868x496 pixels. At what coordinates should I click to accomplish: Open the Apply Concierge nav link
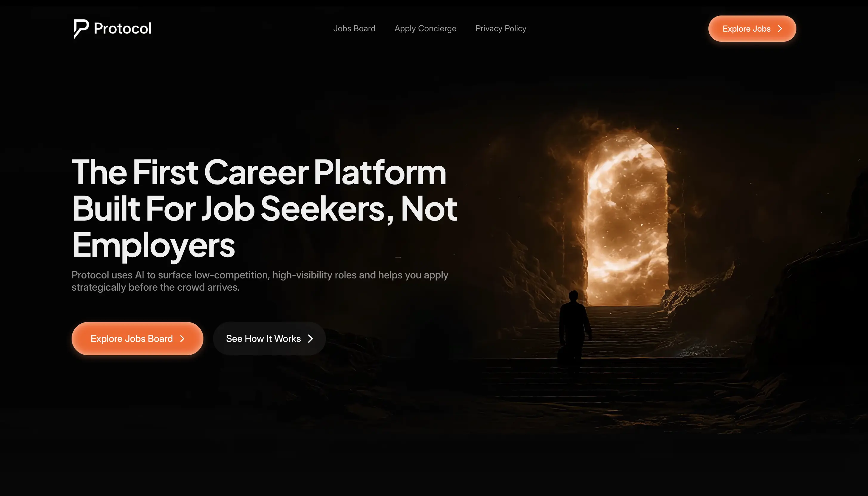[425, 29]
